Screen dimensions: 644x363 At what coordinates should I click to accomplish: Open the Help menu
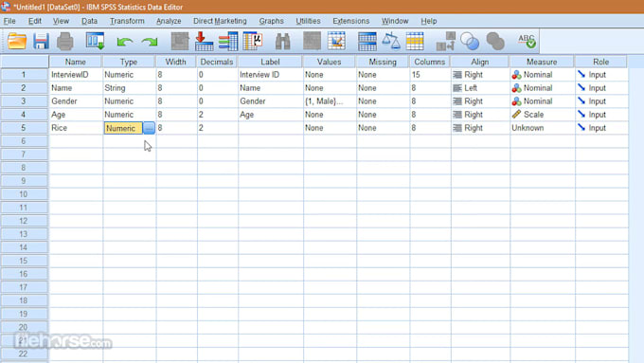[x=428, y=21]
